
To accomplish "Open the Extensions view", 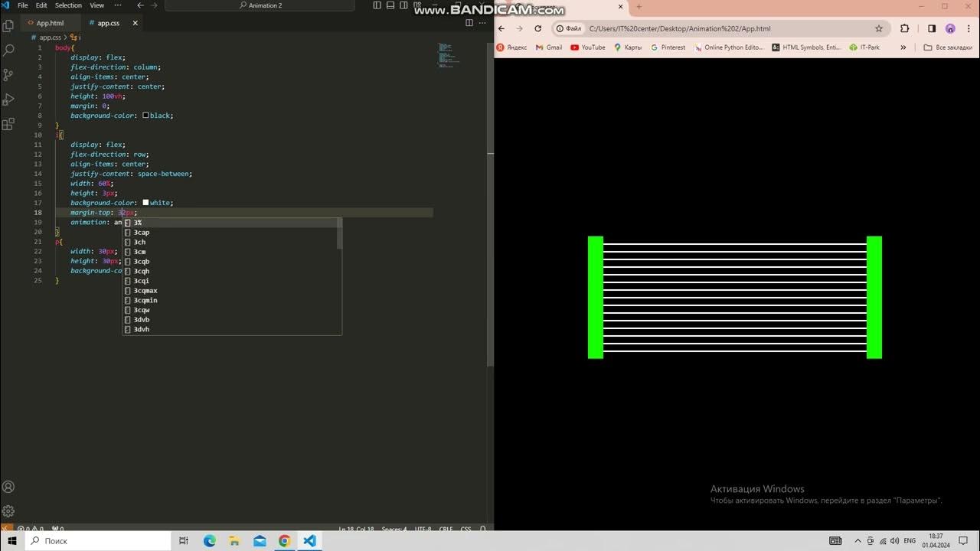I will click(8, 124).
